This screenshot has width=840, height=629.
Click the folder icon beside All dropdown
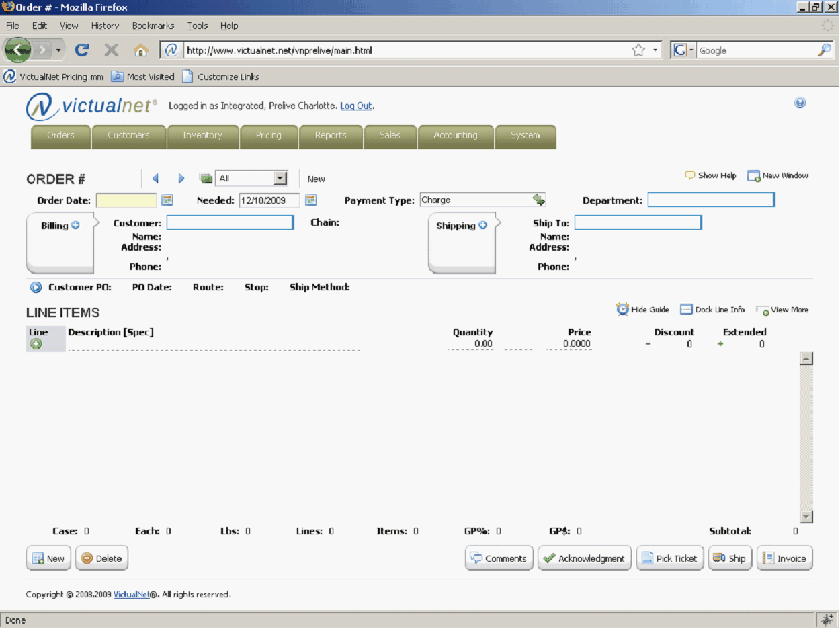click(x=206, y=179)
